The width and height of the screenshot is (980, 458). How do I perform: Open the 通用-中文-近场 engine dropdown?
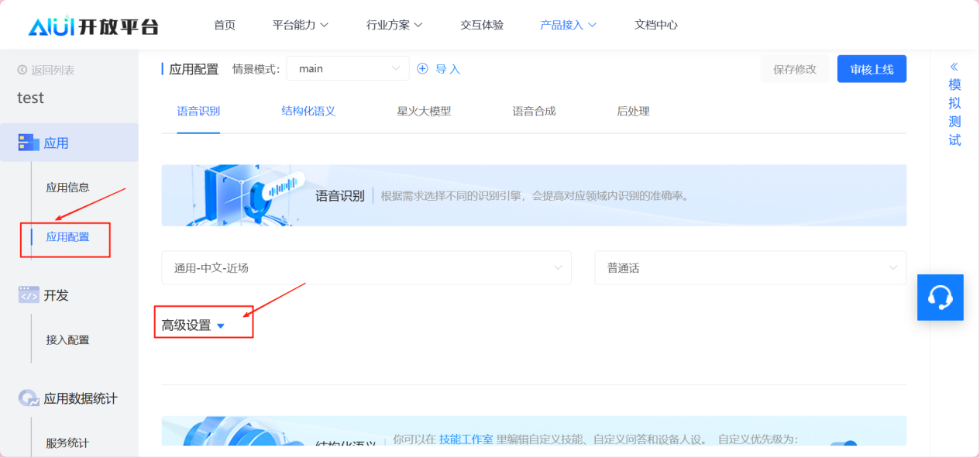point(366,268)
